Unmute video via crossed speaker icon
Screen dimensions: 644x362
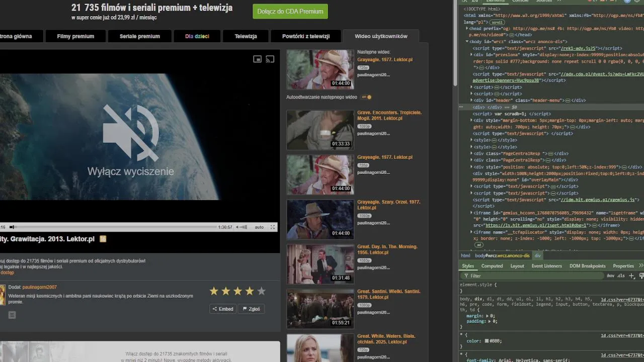131,133
